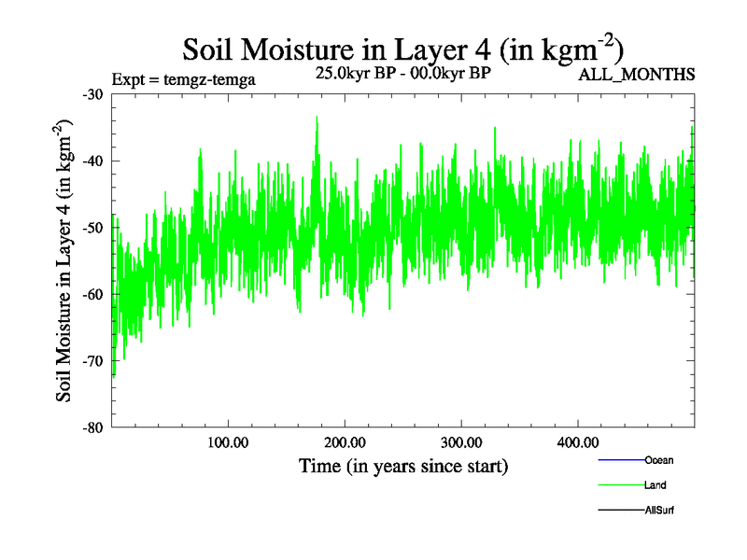Click the -50 y-axis tick label
The width and height of the screenshot is (747, 560).
pyautogui.click(x=93, y=228)
